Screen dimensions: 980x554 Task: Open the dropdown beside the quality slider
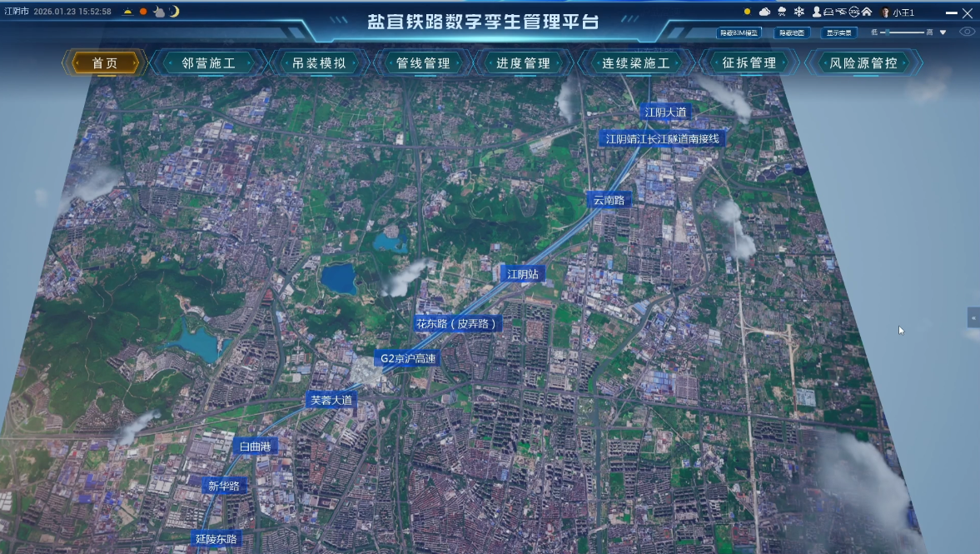pyautogui.click(x=944, y=31)
